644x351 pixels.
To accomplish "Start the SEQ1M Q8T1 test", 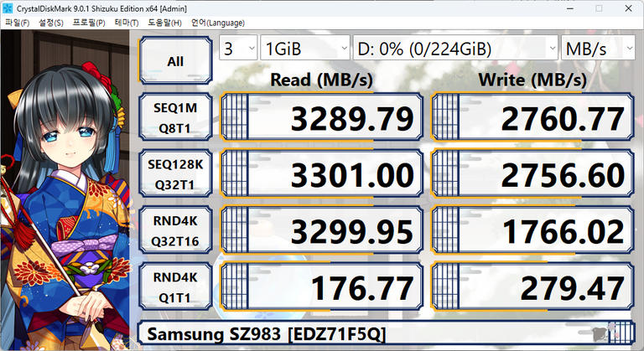I will click(175, 120).
